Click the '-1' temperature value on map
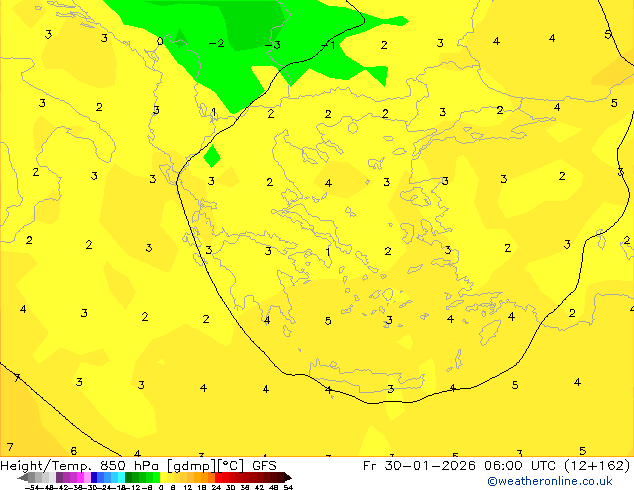Screen dimensions: 634x490 (328, 45)
